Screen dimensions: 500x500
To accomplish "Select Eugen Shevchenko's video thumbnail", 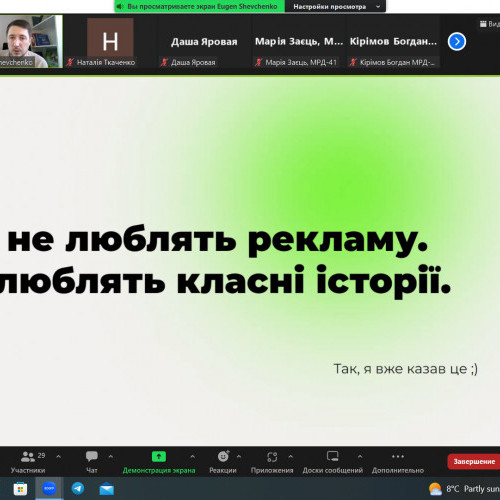I will pos(31,41).
